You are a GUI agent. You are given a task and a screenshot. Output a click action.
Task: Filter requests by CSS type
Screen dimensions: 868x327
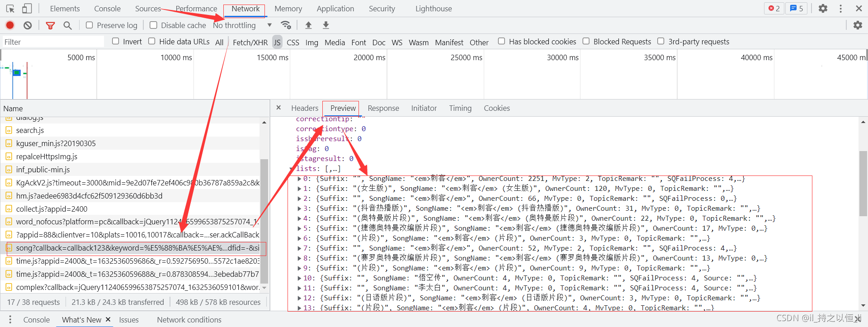point(293,42)
